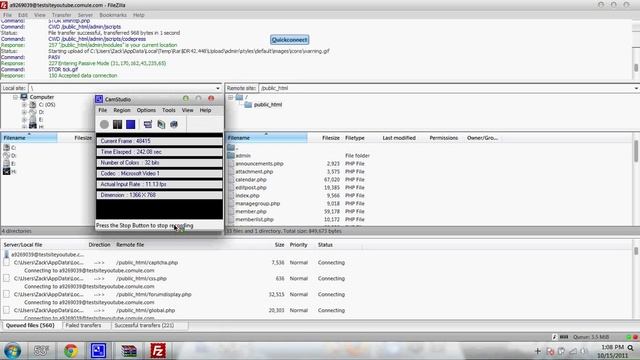This screenshot has width=640, height=360.
Task: Open CamStudio from the taskbar
Action: [98, 351]
